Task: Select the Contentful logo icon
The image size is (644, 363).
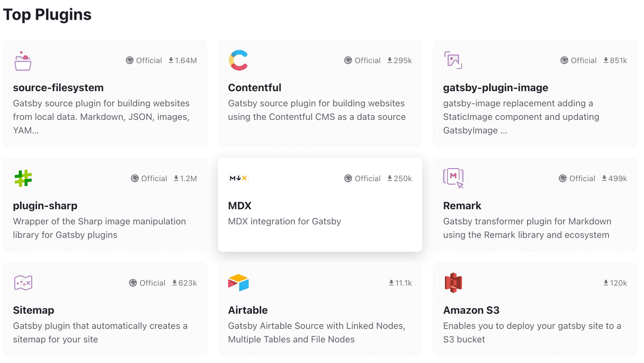Action: click(x=238, y=60)
